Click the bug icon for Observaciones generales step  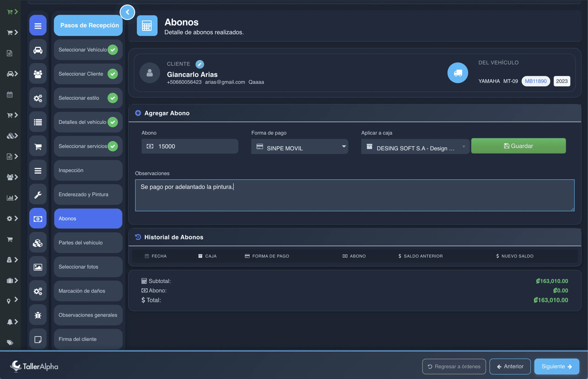pyautogui.click(x=38, y=315)
